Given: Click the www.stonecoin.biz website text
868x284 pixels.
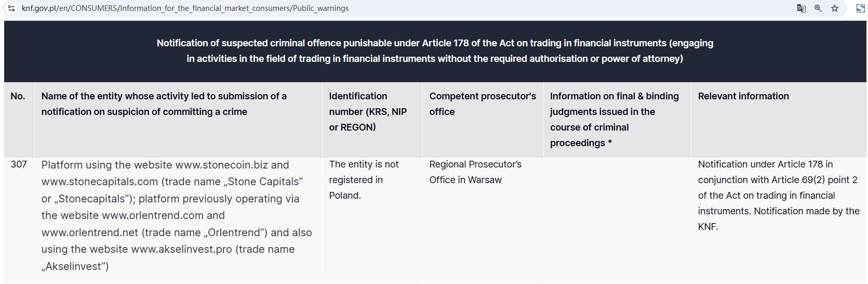Looking at the screenshot, I should click(x=221, y=165).
